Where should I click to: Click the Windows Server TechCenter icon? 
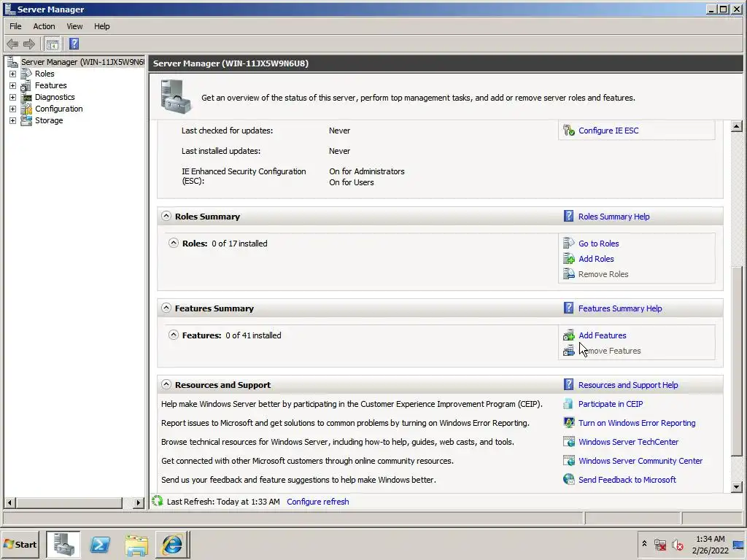569,442
